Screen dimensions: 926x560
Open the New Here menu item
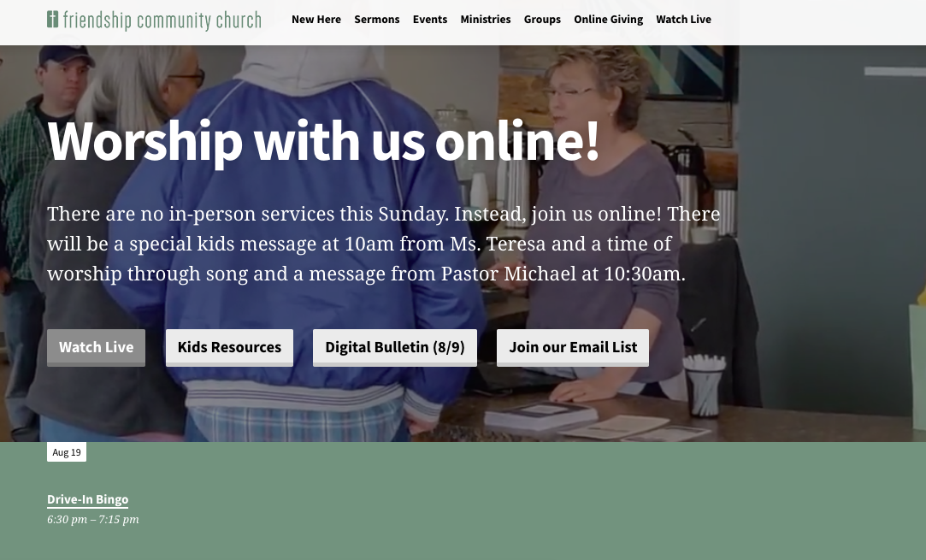(x=316, y=20)
